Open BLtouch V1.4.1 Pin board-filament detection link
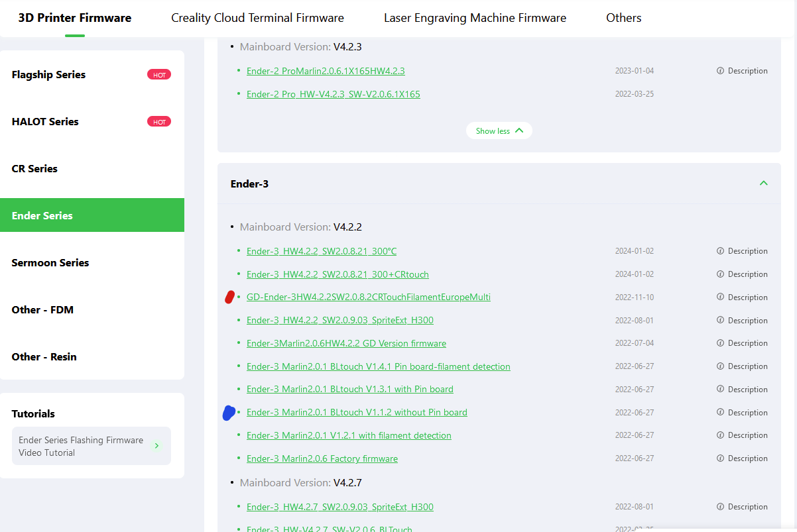This screenshot has height=532, width=797. (379, 366)
